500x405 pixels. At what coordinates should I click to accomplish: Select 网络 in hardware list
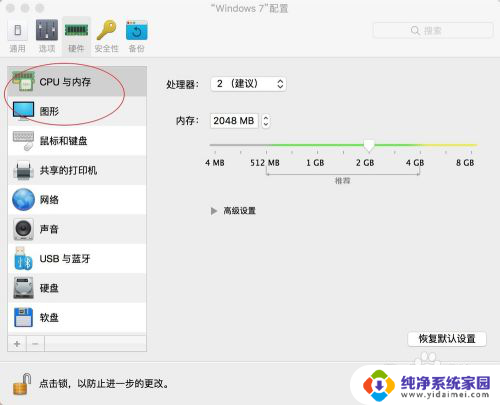tap(77, 199)
